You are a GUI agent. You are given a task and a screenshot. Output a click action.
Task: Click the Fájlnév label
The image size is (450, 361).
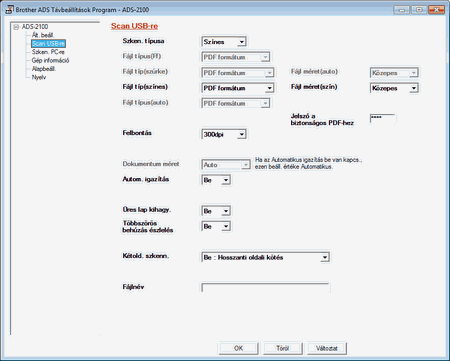click(x=133, y=287)
